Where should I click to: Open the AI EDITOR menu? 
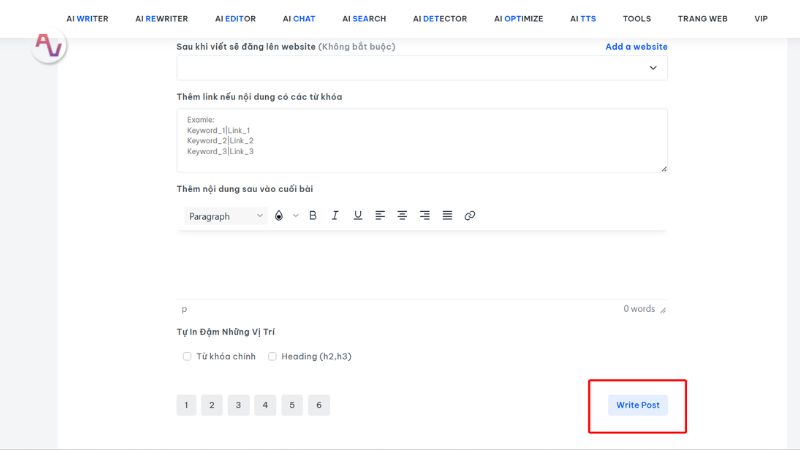pos(235,19)
